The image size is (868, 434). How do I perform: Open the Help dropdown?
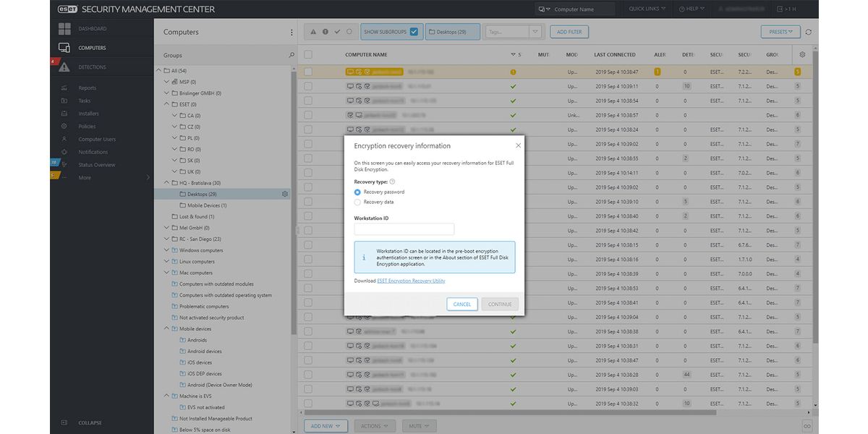click(x=691, y=9)
